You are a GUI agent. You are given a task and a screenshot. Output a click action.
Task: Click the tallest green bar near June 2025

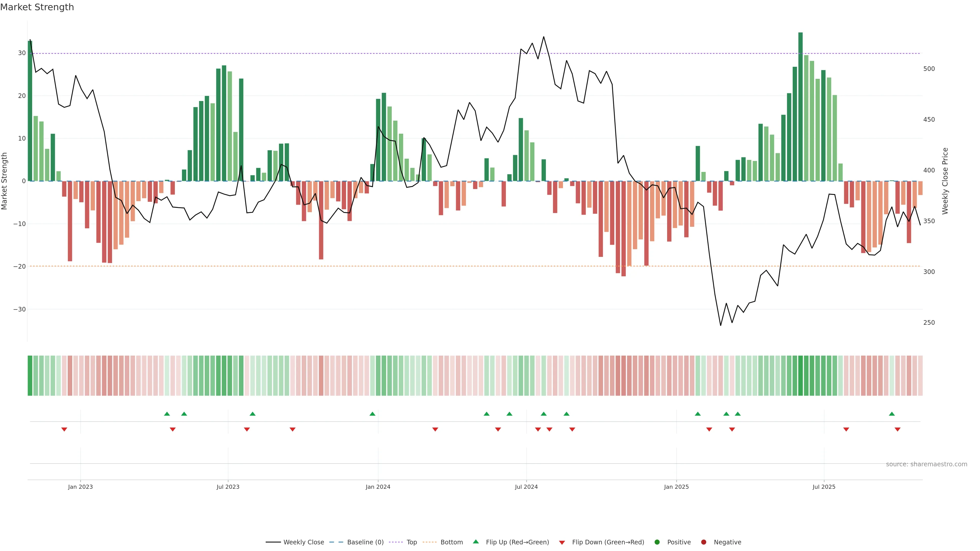point(800,106)
